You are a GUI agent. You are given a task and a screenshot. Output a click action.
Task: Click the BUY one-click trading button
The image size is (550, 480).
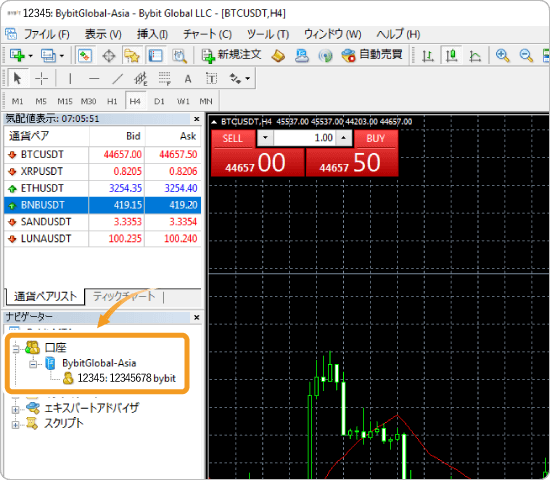[352, 153]
